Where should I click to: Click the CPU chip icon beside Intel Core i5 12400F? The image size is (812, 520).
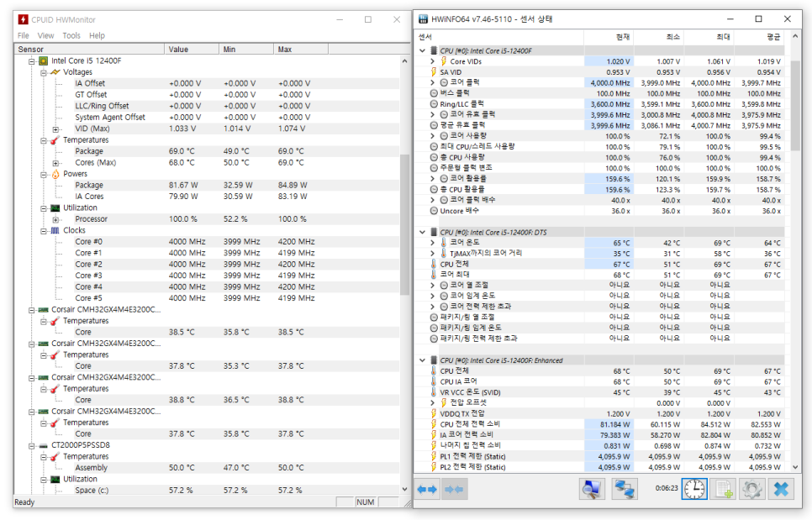44,60
